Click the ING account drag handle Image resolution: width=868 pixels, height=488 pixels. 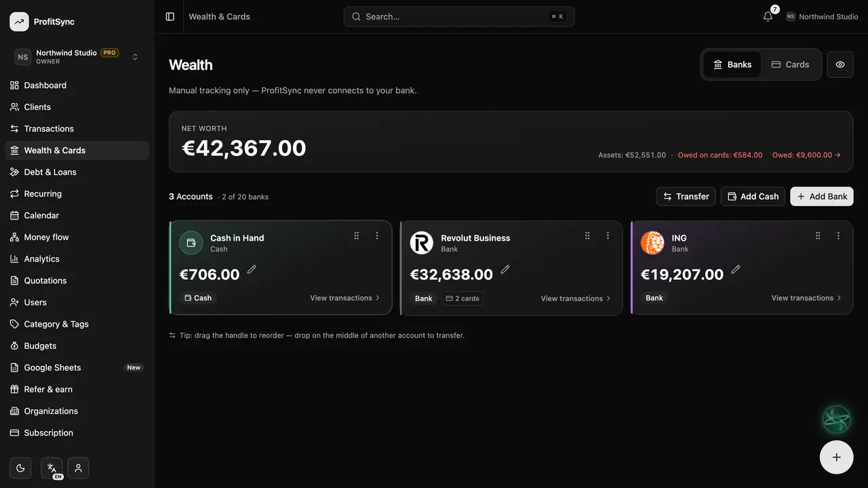pos(818,236)
